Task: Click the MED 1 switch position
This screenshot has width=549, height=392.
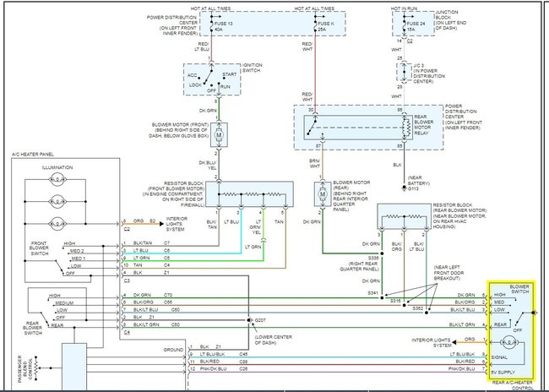Action: tap(79, 259)
